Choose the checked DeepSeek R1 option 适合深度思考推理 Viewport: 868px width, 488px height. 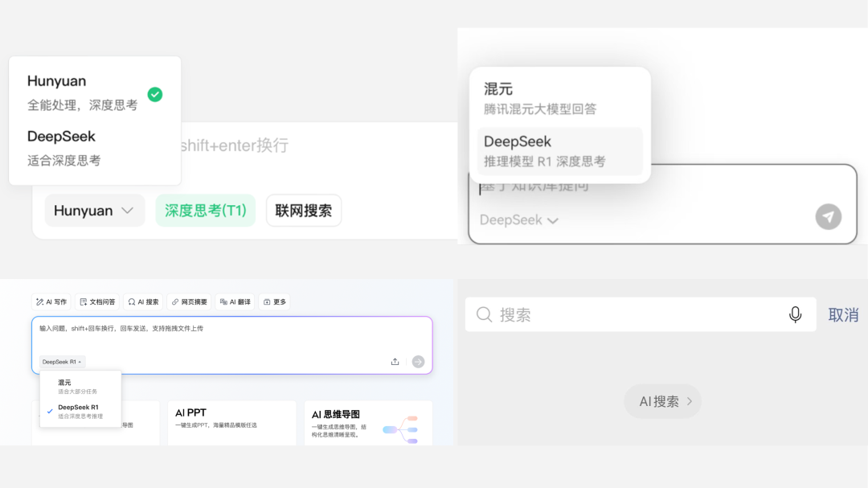[x=80, y=412]
